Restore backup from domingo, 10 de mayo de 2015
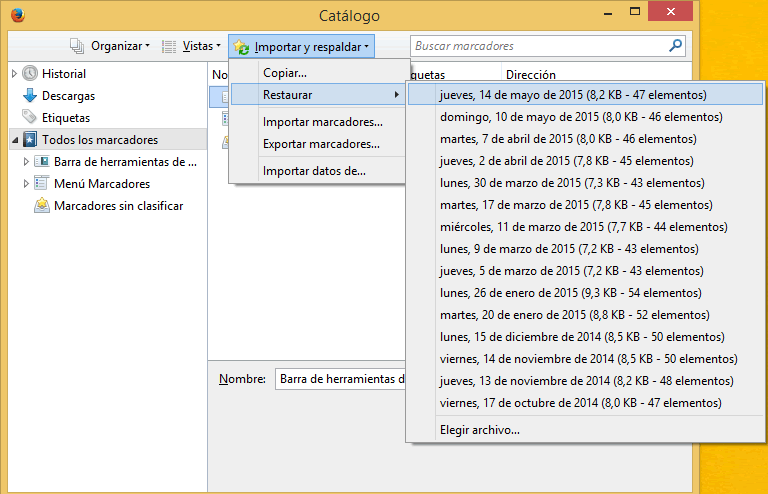Screen dimensions: 768x494 585,117
